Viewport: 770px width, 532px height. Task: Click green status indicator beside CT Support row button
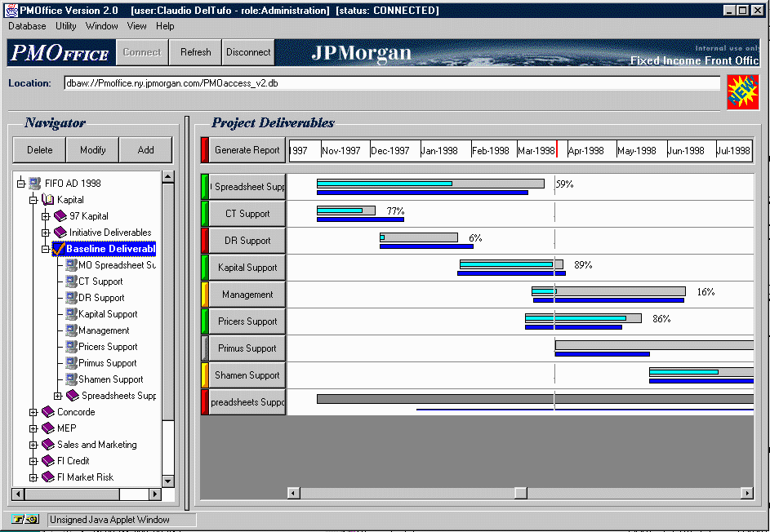(205, 214)
